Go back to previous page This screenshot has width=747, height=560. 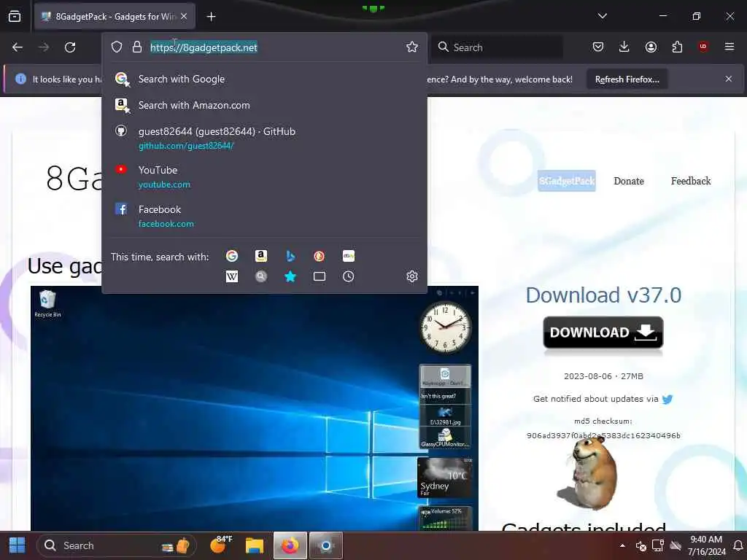coord(18,47)
